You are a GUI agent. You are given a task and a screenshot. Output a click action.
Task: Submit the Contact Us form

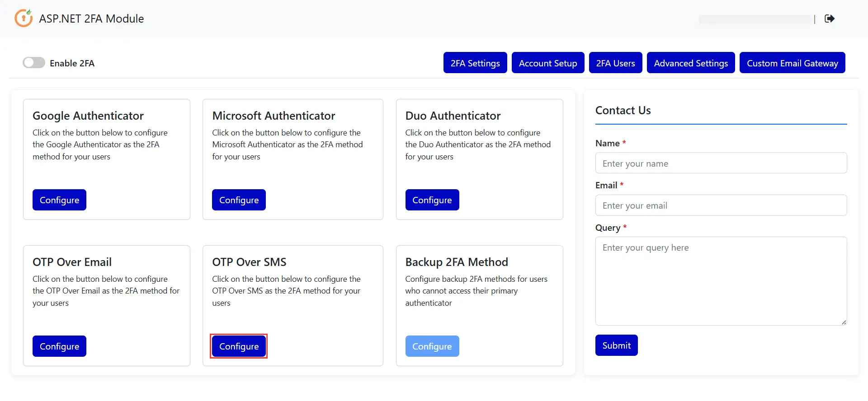(x=616, y=345)
